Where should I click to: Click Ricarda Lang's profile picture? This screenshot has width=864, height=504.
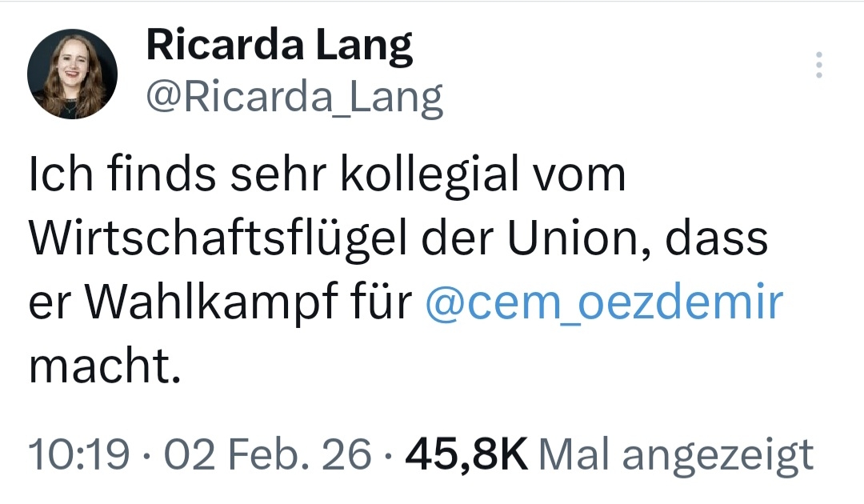(x=73, y=76)
